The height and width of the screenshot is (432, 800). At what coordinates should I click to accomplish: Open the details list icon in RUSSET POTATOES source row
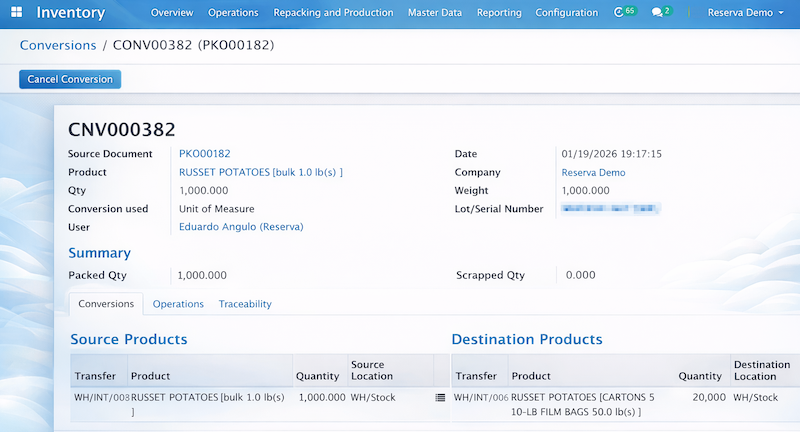pos(440,397)
